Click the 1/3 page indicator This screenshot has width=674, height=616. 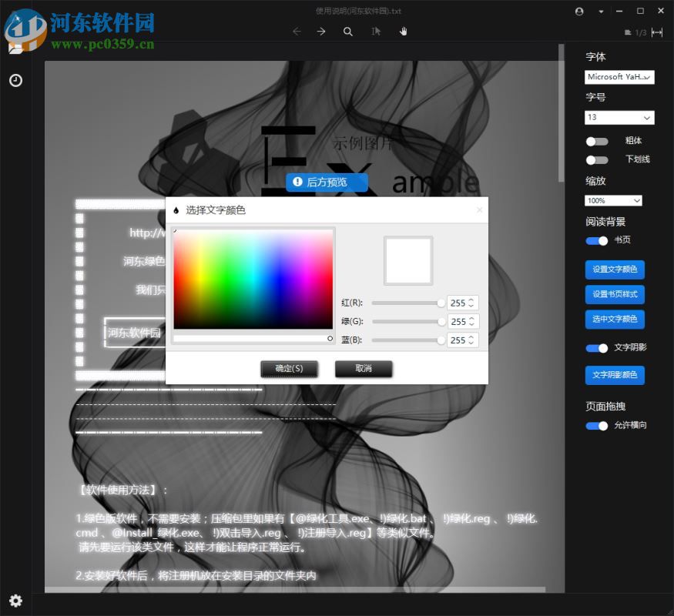[640, 32]
